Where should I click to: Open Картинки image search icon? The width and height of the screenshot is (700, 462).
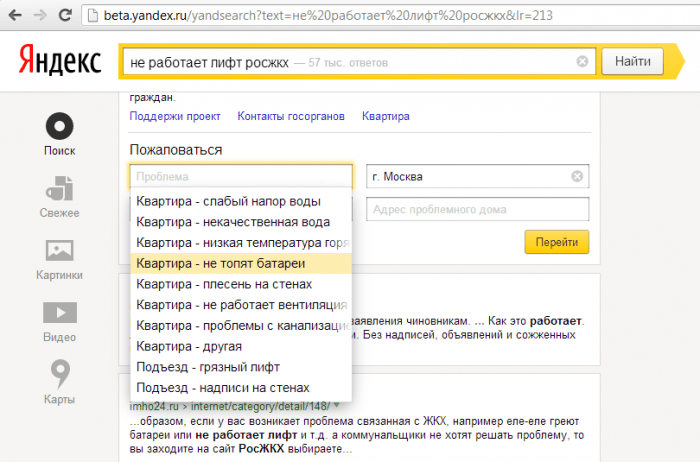59,252
